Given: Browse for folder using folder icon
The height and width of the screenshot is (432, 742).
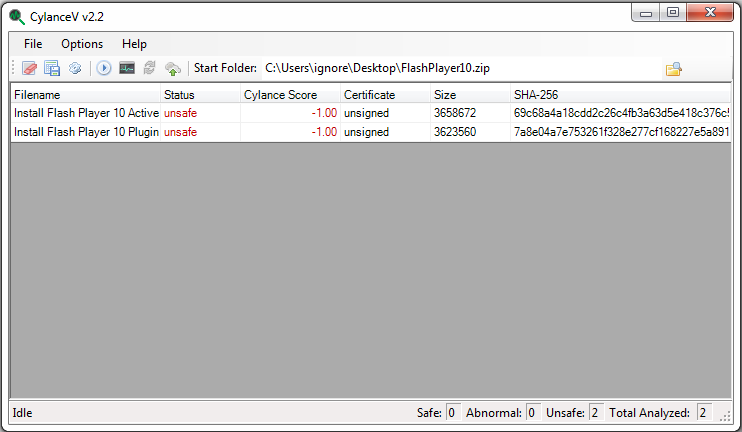Looking at the screenshot, I should click(x=673, y=69).
